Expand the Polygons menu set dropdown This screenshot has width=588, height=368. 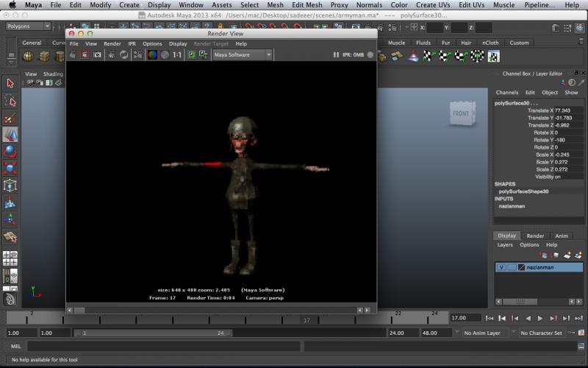point(28,26)
